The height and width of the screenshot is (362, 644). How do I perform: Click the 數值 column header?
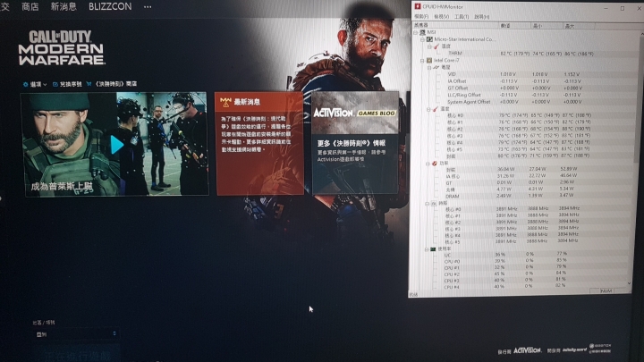(514, 25)
